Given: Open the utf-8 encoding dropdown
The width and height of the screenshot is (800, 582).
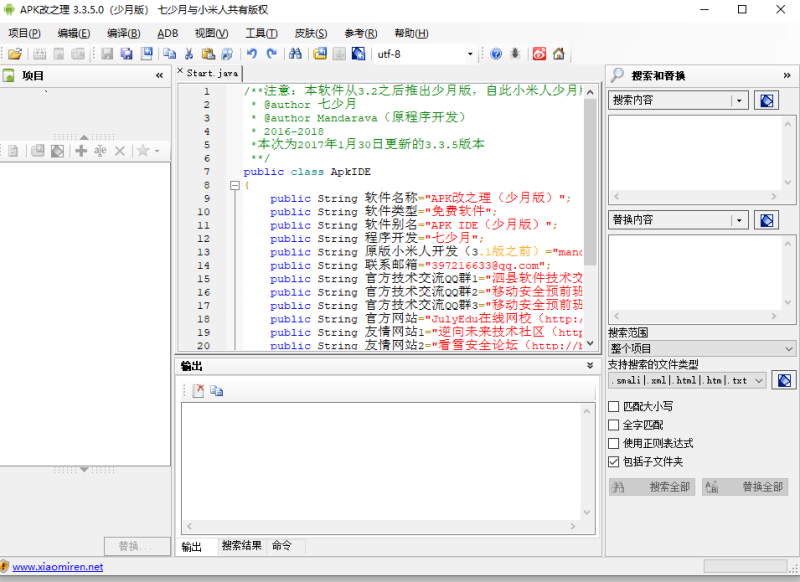Looking at the screenshot, I should click(x=470, y=54).
